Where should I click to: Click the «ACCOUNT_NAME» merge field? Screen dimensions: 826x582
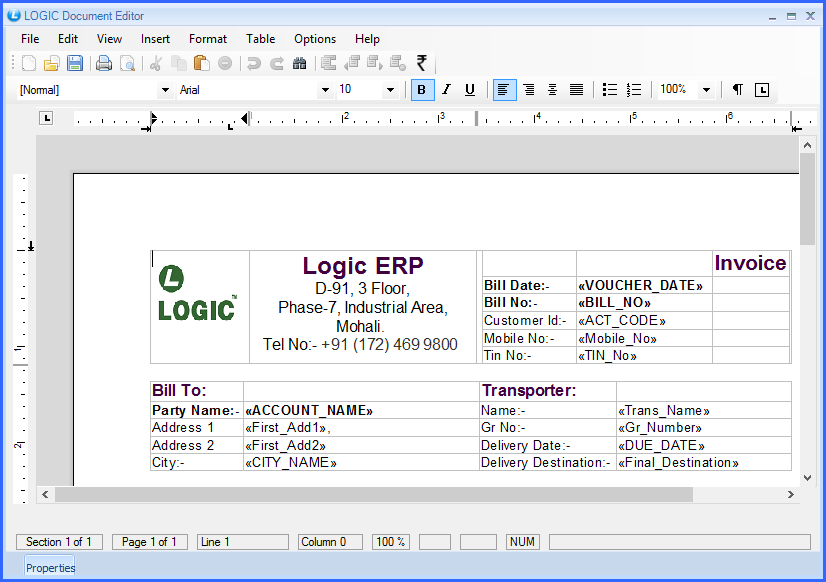click(309, 410)
